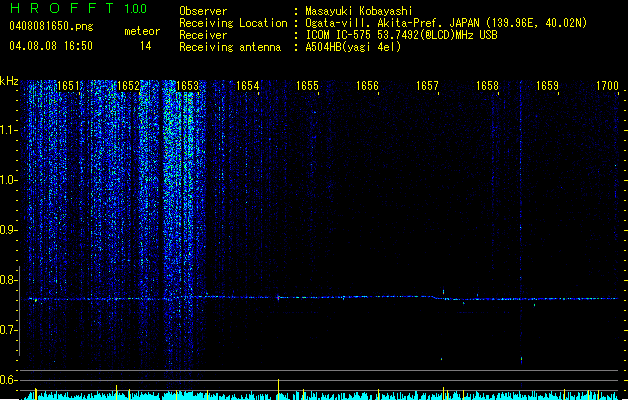Click the Observer label
629x400 pixels.
pyautogui.click(x=203, y=11)
